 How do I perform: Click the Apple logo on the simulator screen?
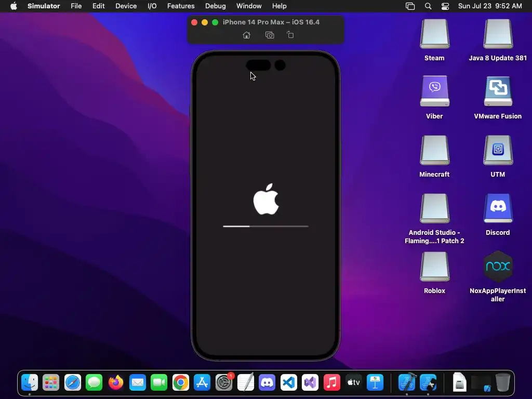tap(266, 199)
